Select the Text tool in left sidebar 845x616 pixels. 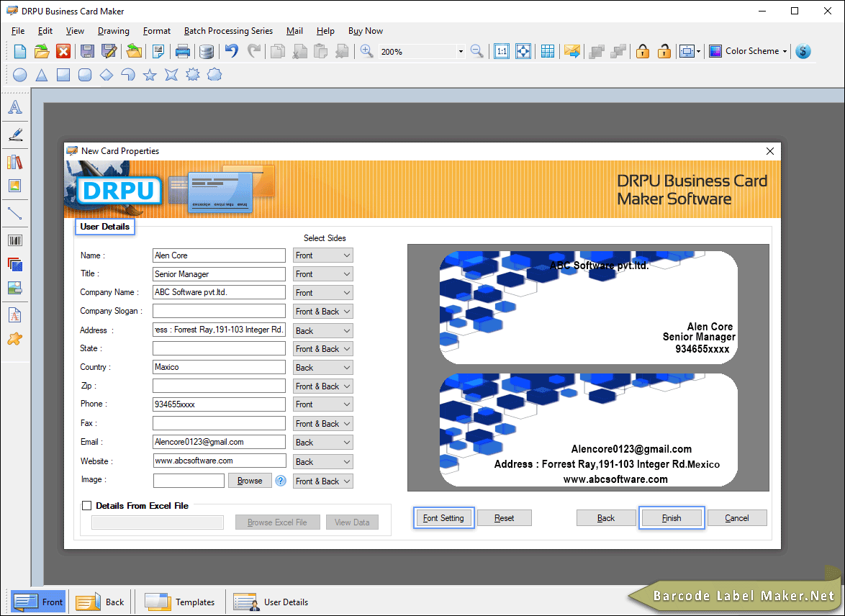[x=15, y=107]
